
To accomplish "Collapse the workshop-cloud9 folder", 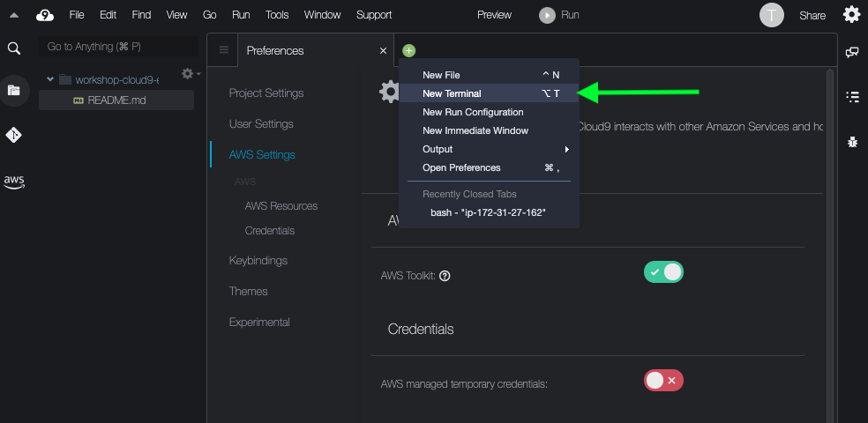I will point(49,79).
